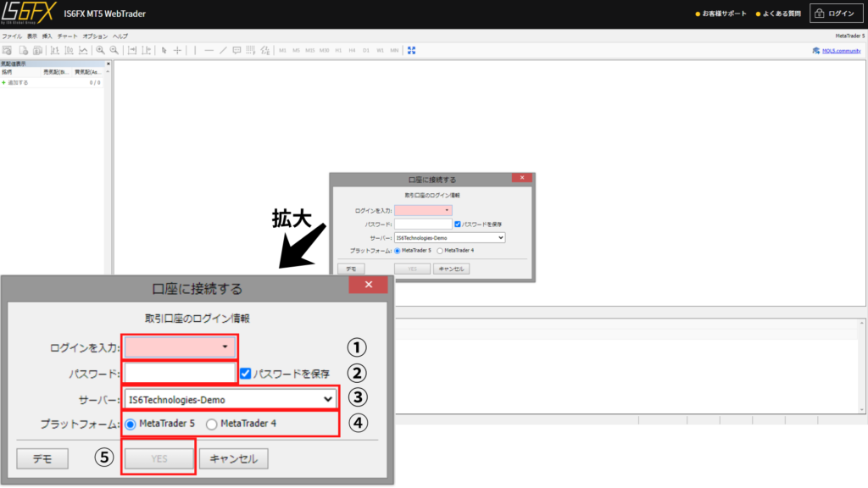The height and width of the screenshot is (488, 868).
Task: Select MetaTrader 4 radio in enlarged dialog
Action: coord(211,424)
